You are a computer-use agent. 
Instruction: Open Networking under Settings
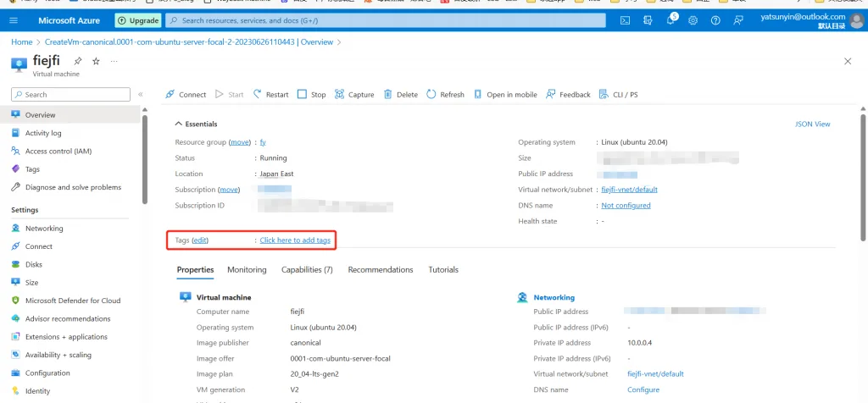click(x=44, y=229)
